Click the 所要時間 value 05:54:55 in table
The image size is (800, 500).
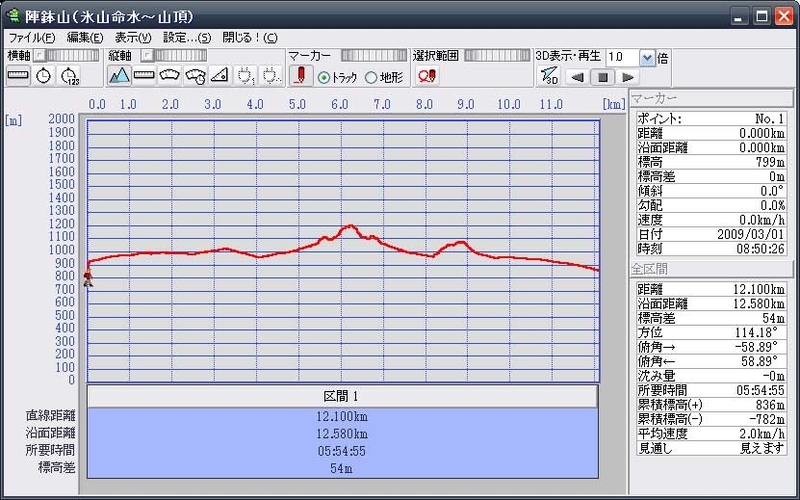pos(342,451)
